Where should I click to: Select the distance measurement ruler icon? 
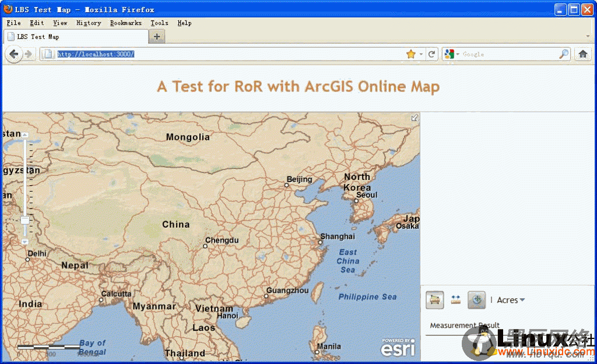pyautogui.click(x=456, y=300)
